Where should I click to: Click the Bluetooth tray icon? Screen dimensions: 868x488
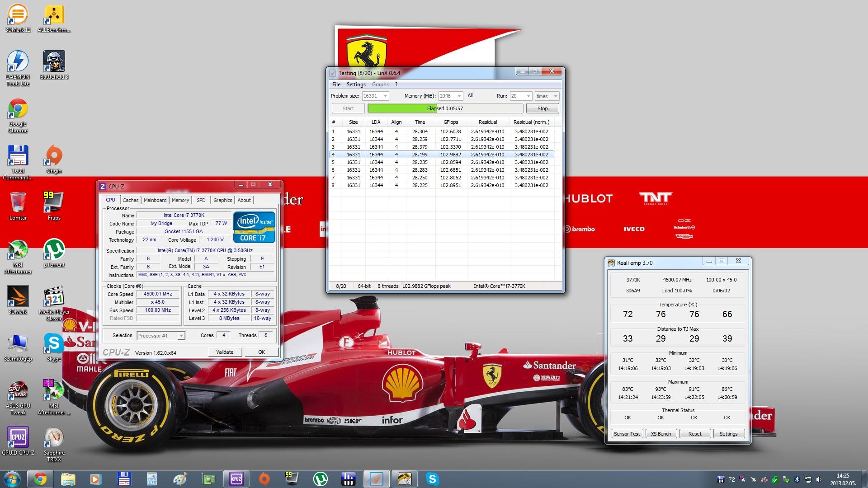[x=797, y=479]
